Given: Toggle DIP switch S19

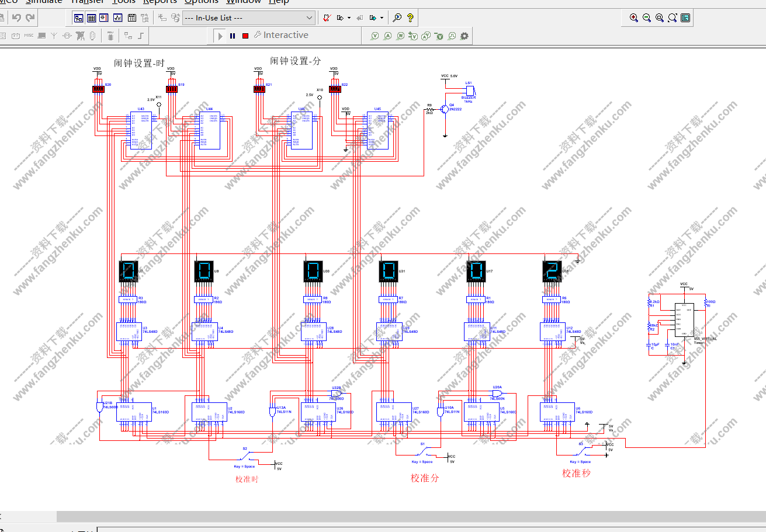Looking at the screenshot, I should point(172,89).
